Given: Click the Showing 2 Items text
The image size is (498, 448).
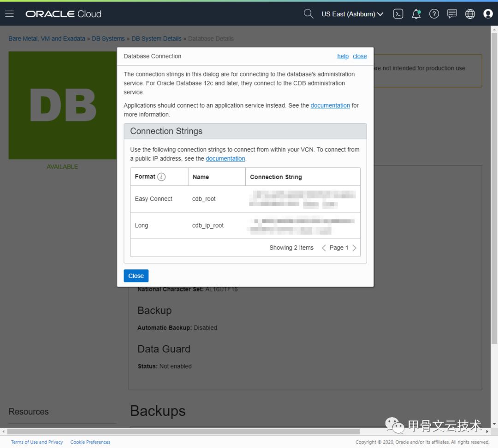Looking at the screenshot, I should click(291, 247).
